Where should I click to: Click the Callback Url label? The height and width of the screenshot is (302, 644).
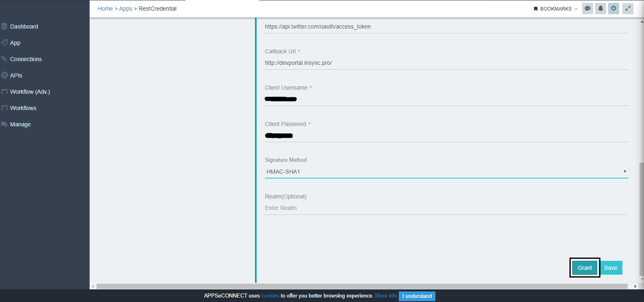[x=280, y=51]
